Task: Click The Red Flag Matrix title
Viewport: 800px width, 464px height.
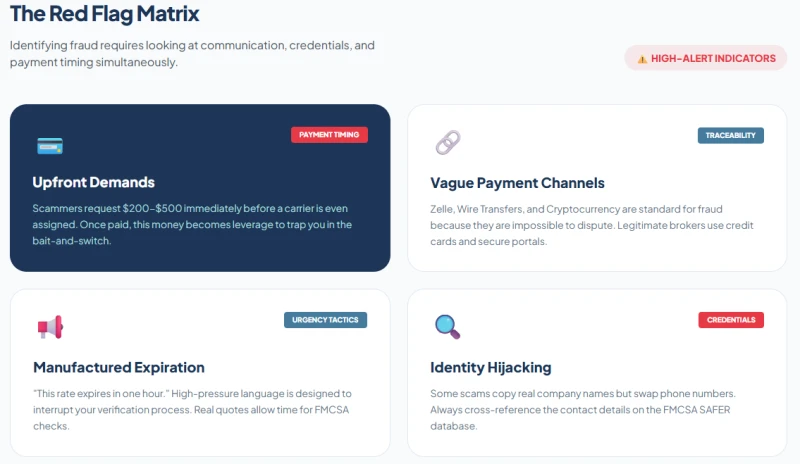Action: coord(104,14)
